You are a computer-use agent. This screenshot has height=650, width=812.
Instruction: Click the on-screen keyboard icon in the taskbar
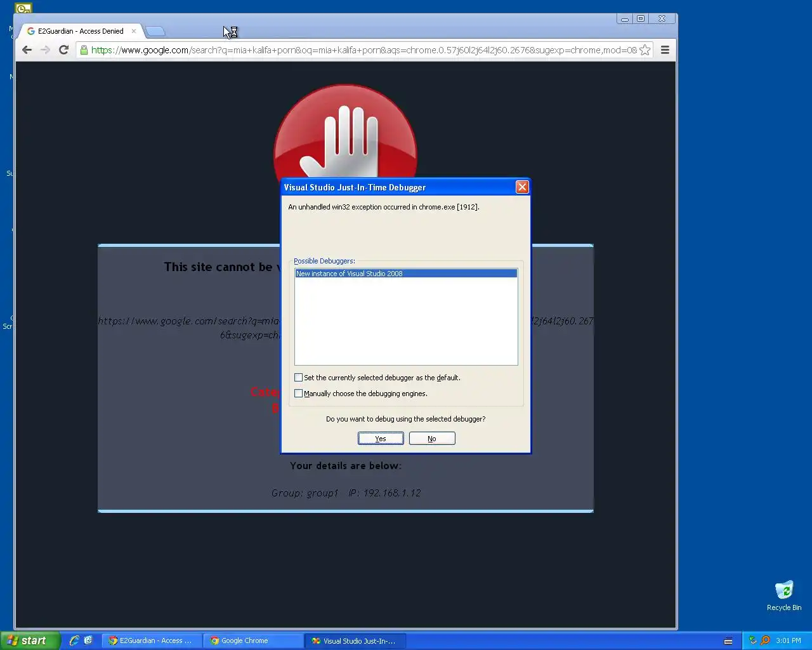click(728, 640)
